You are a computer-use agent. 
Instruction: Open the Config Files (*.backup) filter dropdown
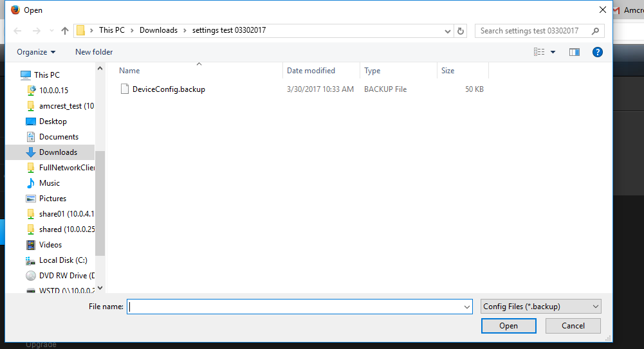[x=541, y=307]
